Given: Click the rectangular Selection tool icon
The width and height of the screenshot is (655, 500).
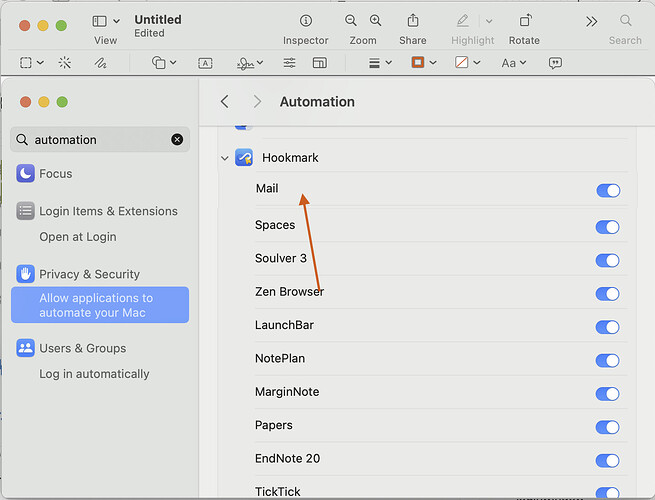Looking at the screenshot, I should coord(25,63).
